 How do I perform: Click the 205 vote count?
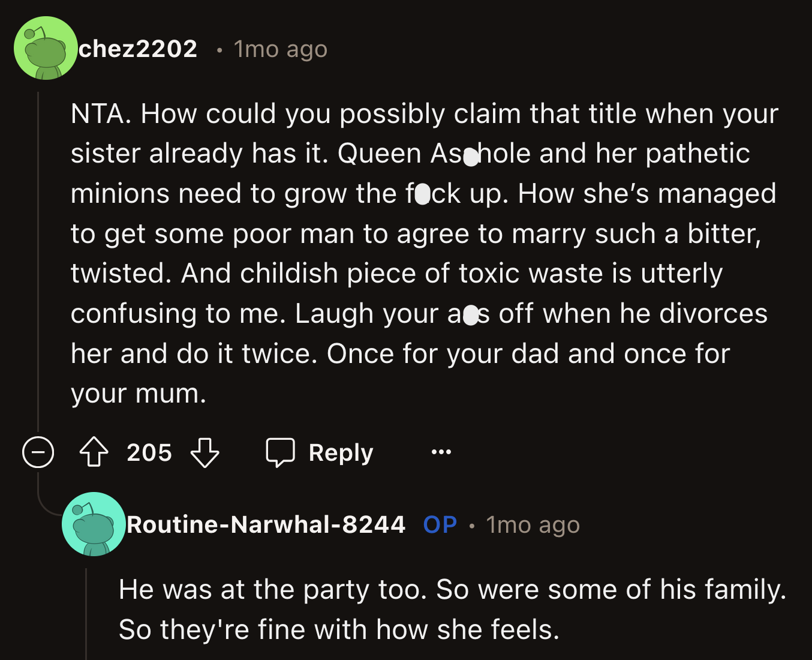click(x=149, y=452)
